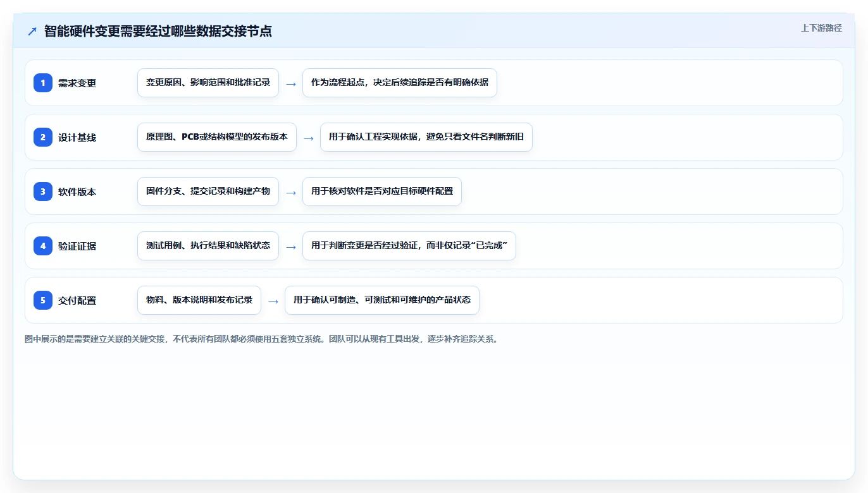Click the 用于确认可制造、可测试和可维护 box
The width and height of the screenshot is (868, 493).
(x=382, y=300)
